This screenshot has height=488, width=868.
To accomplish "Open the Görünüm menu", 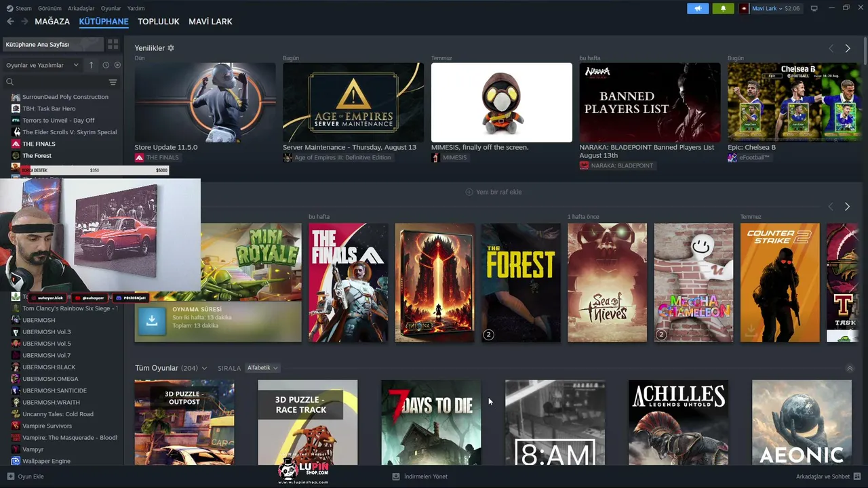I will coord(50,8).
